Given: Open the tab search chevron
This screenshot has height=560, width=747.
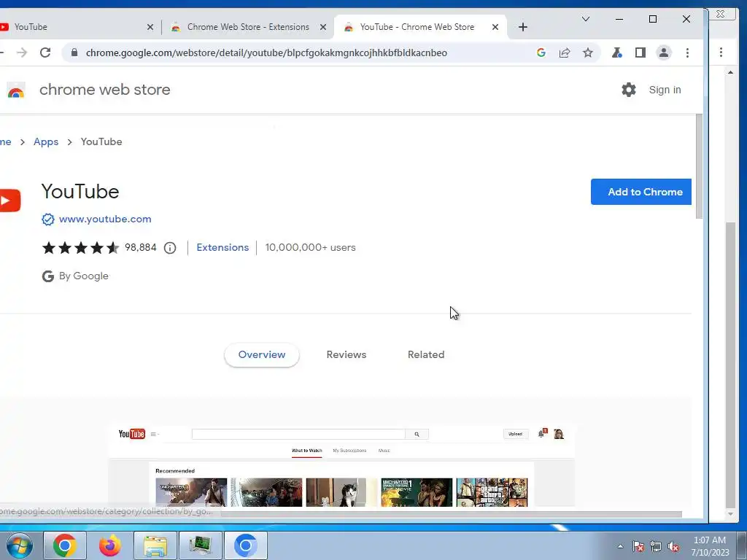Looking at the screenshot, I should [586, 19].
